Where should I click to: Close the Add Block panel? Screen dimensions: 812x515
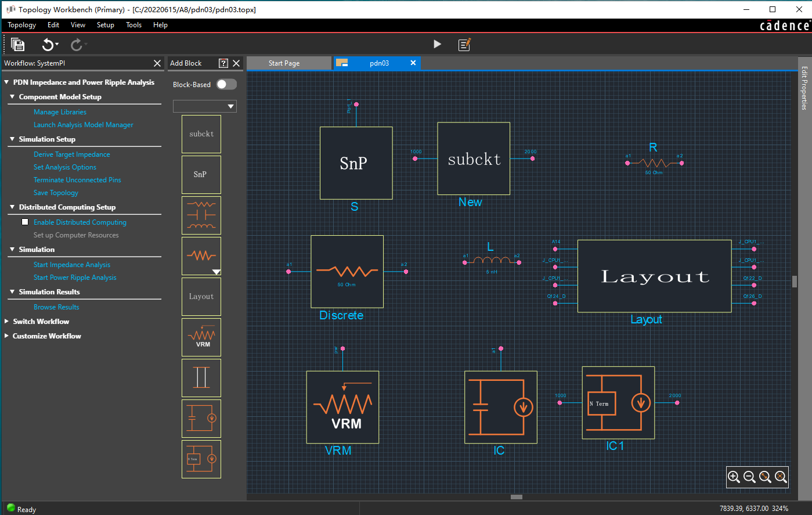[x=236, y=63]
